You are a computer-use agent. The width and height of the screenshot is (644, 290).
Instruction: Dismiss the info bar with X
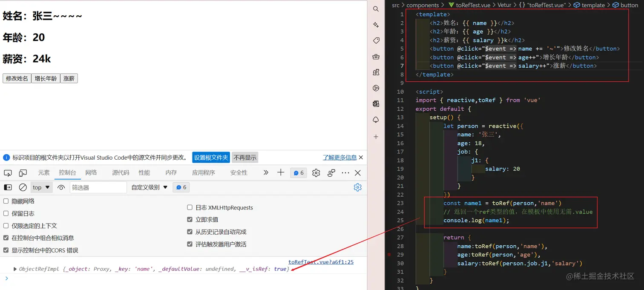pyautogui.click(x=361, y=158)
